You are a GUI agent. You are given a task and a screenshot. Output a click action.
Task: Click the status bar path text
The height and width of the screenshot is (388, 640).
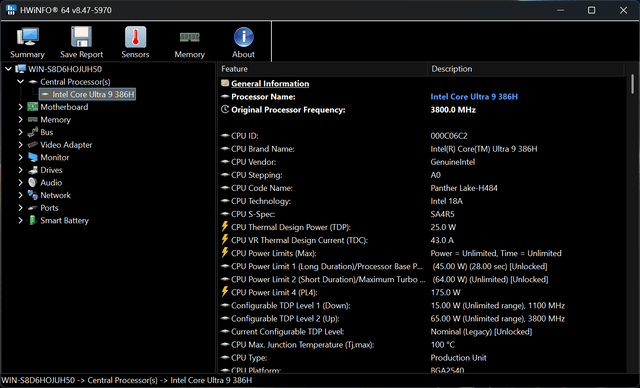(x=127, y=380)
